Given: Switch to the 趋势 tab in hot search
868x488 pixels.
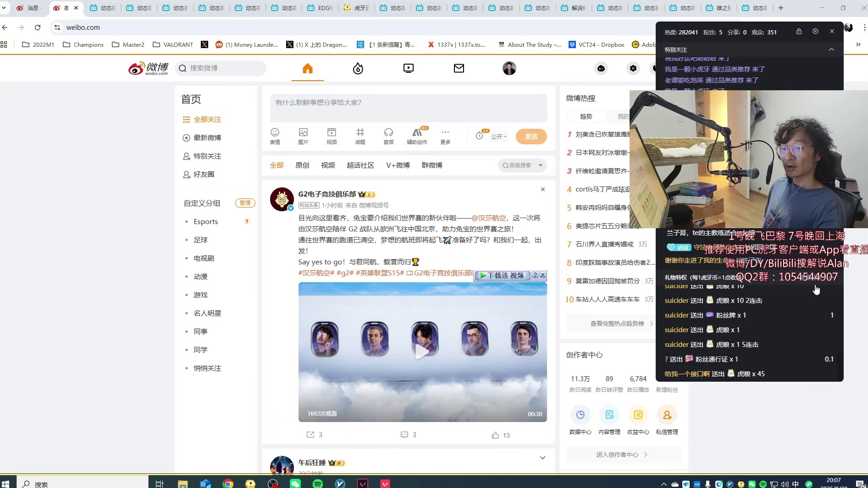Looking at the screenshot, I should pos(585,116).
